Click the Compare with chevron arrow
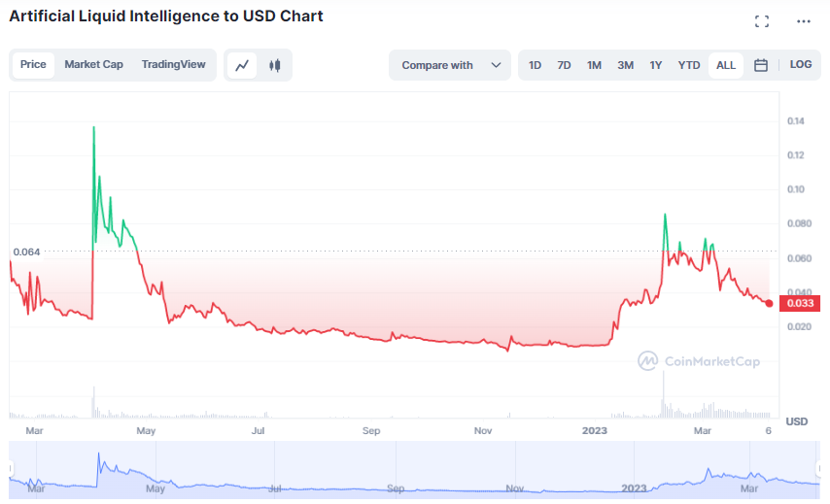This screenshot has height=504, width=830. [496, 65]
